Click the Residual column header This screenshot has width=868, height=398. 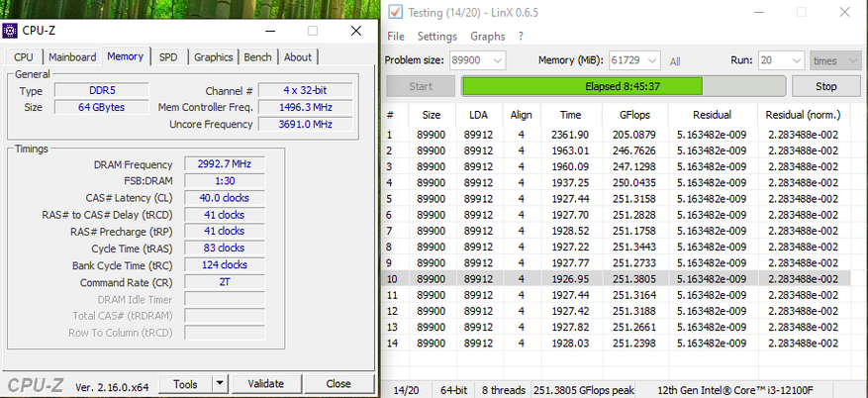pyautogui.click(x=713, y=115)
